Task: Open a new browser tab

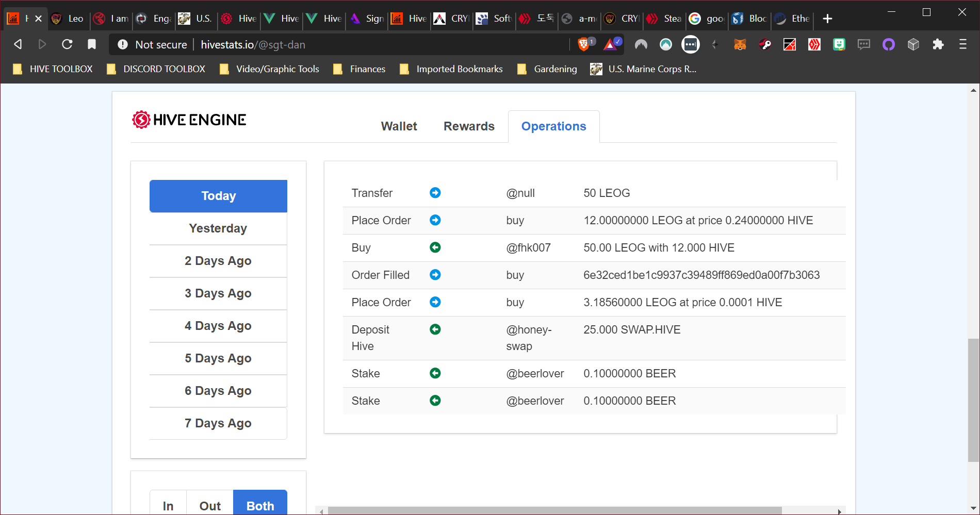Action: 827,19
